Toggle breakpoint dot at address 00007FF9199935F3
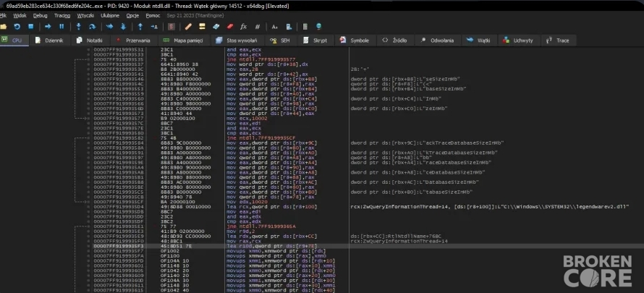644x293 pixels. click(89, 246)
